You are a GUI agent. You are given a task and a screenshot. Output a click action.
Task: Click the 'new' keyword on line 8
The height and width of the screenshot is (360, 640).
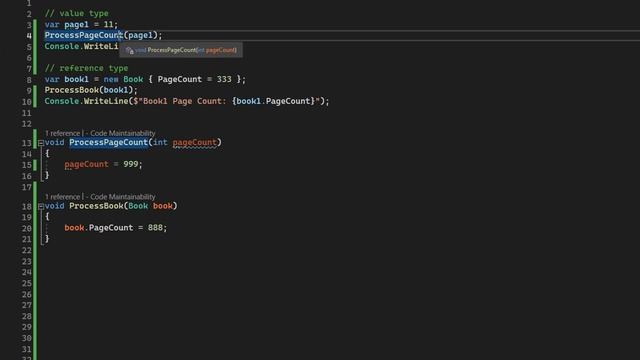click(111, 79)
